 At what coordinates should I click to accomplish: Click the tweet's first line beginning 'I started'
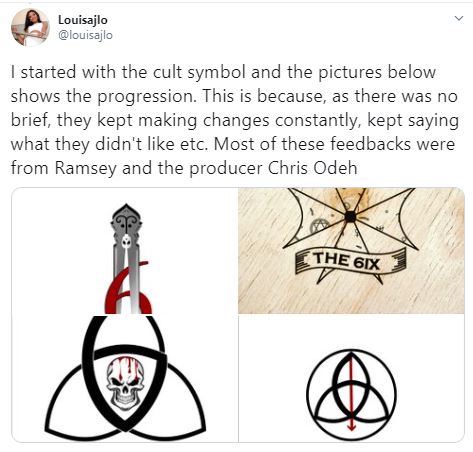point(223,72)
